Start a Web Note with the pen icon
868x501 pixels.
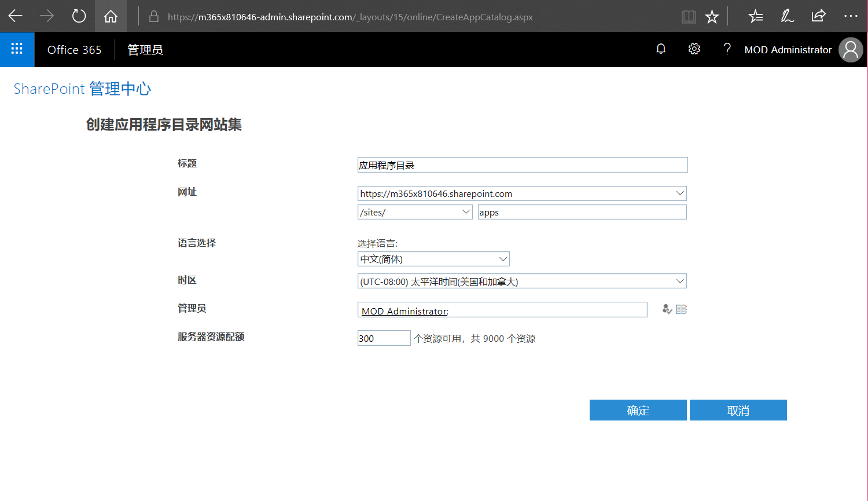pyautogui.click(x=787, y=16)
